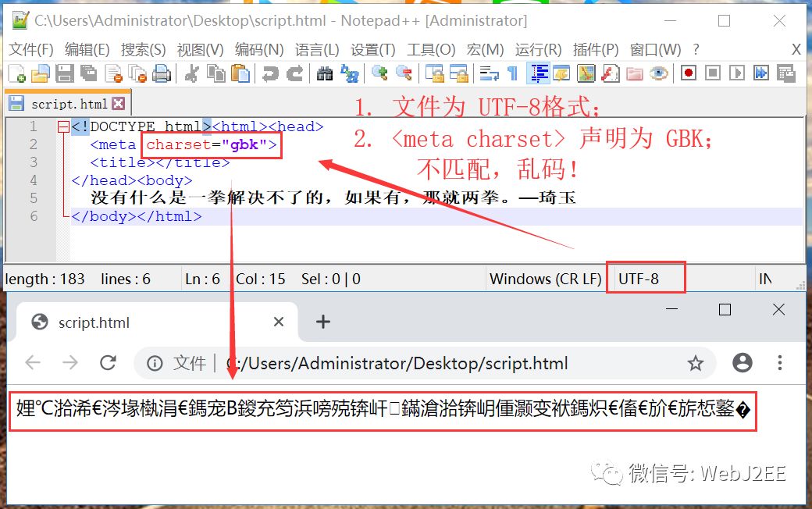Screen dimensions: 812x509
Task: Open the 宏(M) menu
Action: [485, 50]
